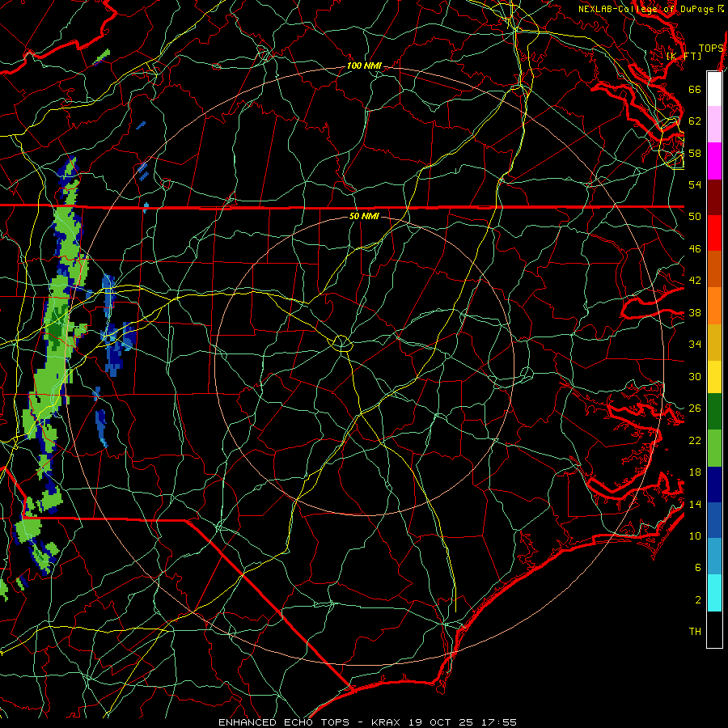Click the '14' legend value
Viewport: 728px width, 728px height.
pyautogui.click(x=695, y=504)
